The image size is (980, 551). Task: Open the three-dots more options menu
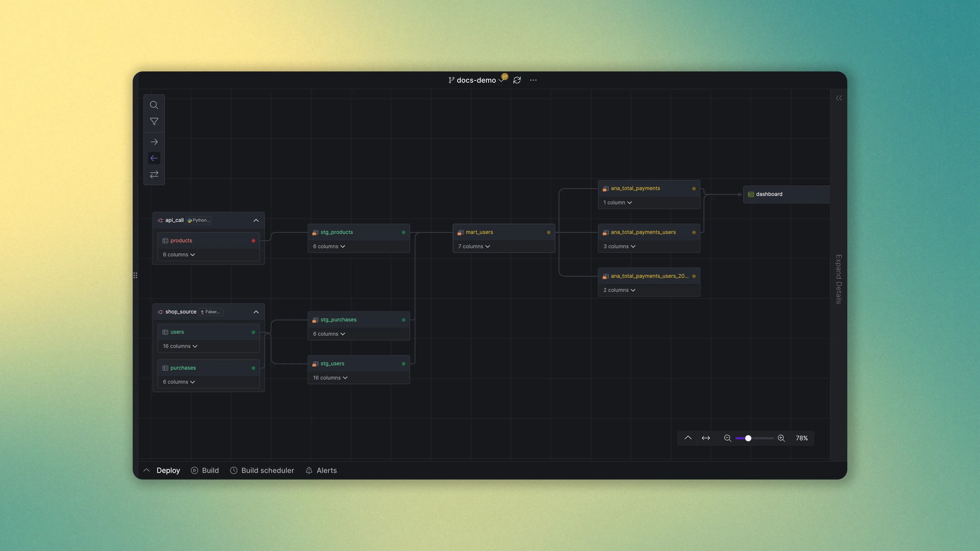click(x=533, y=80)
